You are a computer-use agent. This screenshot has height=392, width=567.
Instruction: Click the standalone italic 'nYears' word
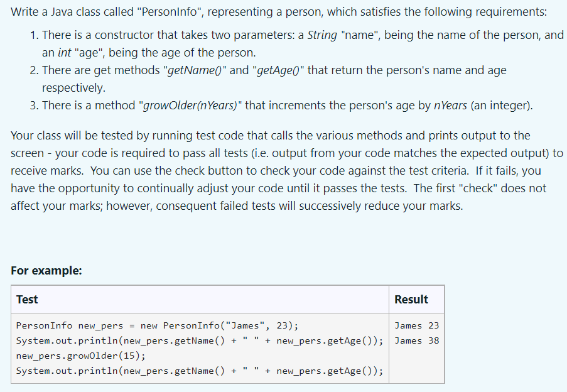[x=450, y=106]
